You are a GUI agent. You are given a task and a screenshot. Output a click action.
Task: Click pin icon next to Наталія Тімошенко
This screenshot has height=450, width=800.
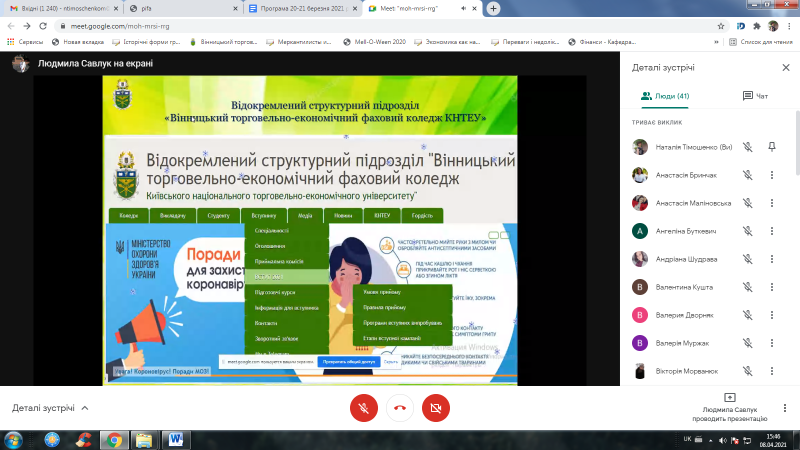click(772, 147)
